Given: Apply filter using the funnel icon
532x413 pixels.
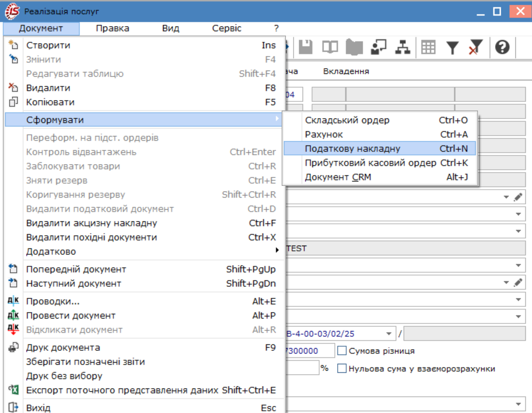Looking at the screenshot, I should coord(452,47).
